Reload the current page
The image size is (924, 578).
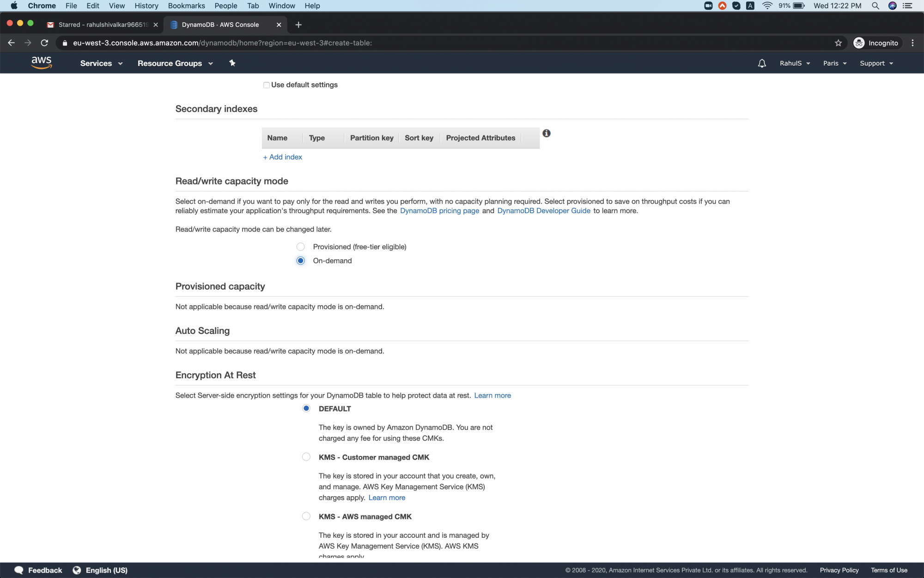point(44,43)
